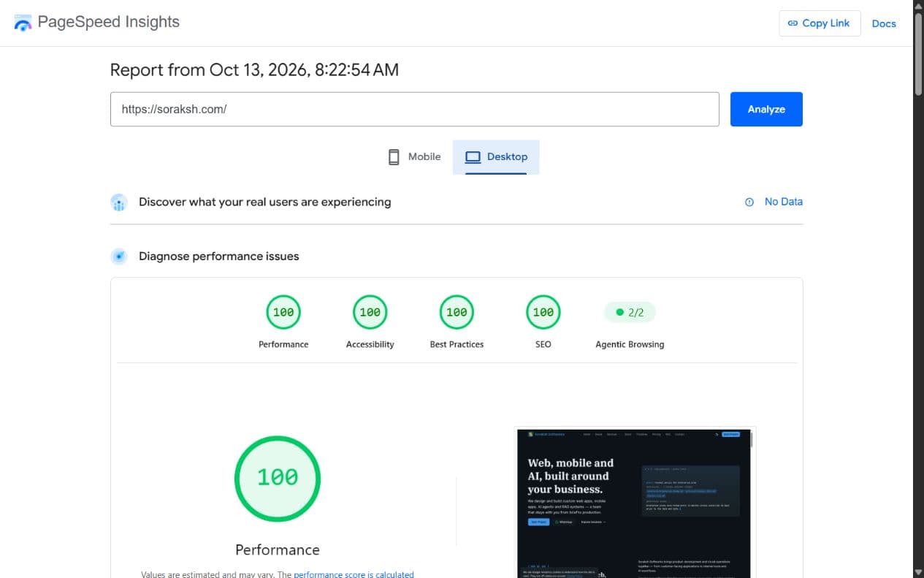Viewport: 924px width, 578px height.
Task: Click the Agentic Browsing label
Action: 630,344
